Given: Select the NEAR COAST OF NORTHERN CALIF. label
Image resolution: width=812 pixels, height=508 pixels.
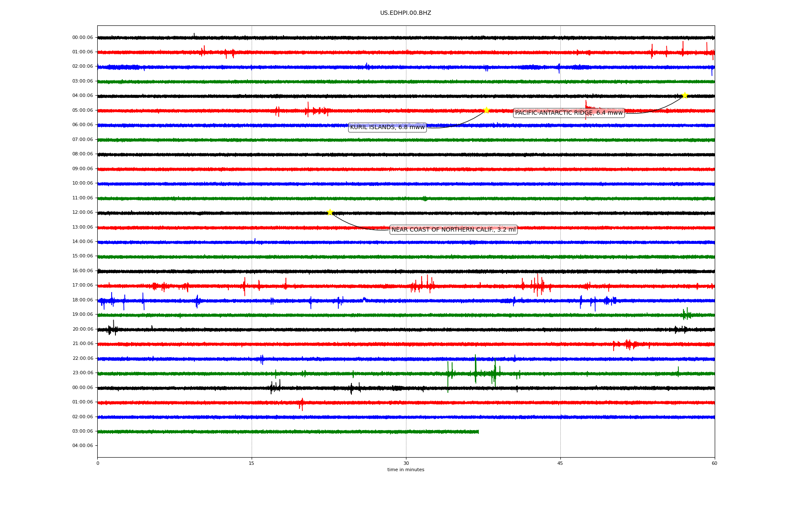Looking at the screenshot, I should point(453,229).
